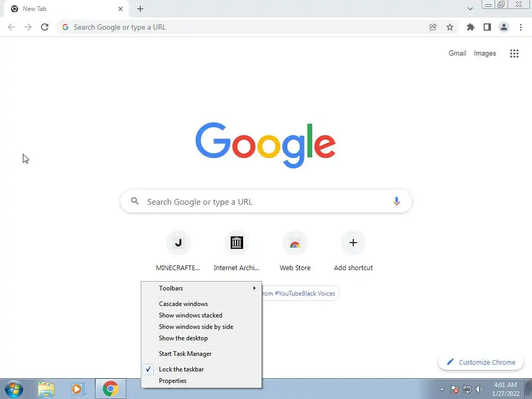Launch Windows Explorer from the taskbar

pyautogui.click(x=46, y=389)
